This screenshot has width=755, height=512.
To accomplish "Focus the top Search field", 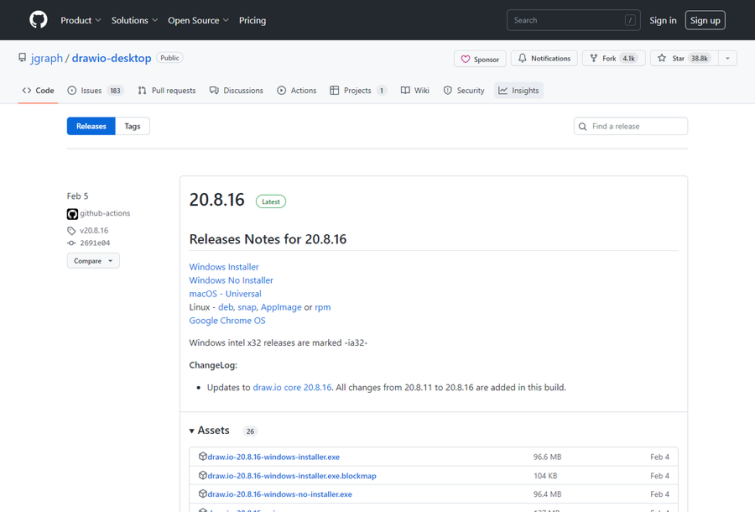I will [573, 20].
